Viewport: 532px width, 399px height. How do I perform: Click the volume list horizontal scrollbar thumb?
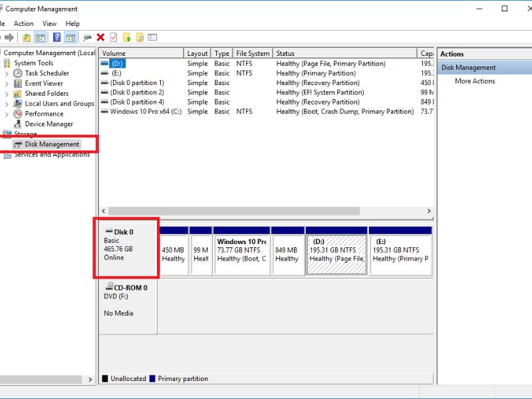[x=234, y=211]
